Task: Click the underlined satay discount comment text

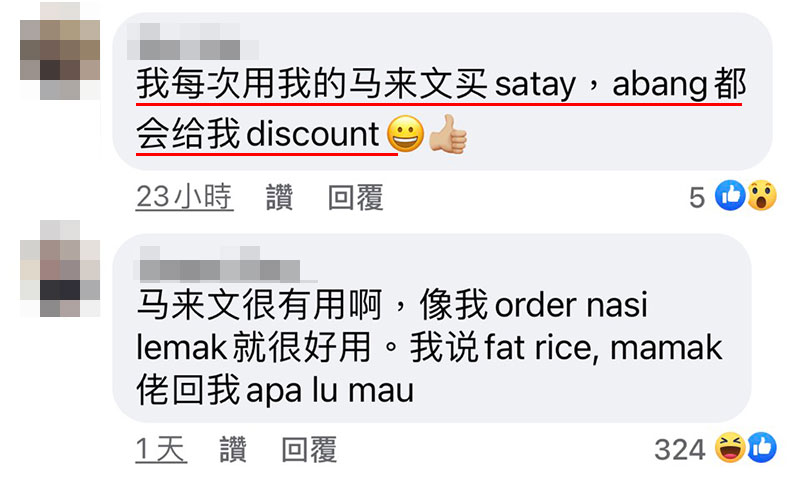Action: tap(441, 109)
